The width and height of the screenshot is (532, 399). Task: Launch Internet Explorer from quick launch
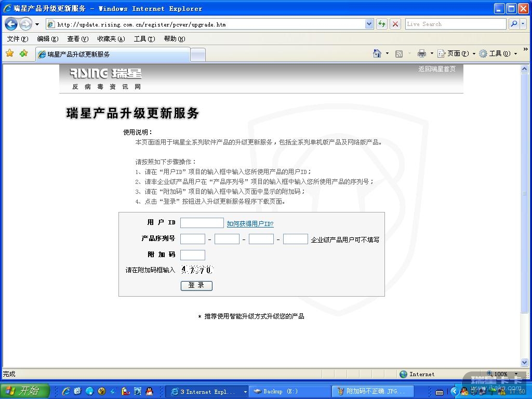point(66,391)
